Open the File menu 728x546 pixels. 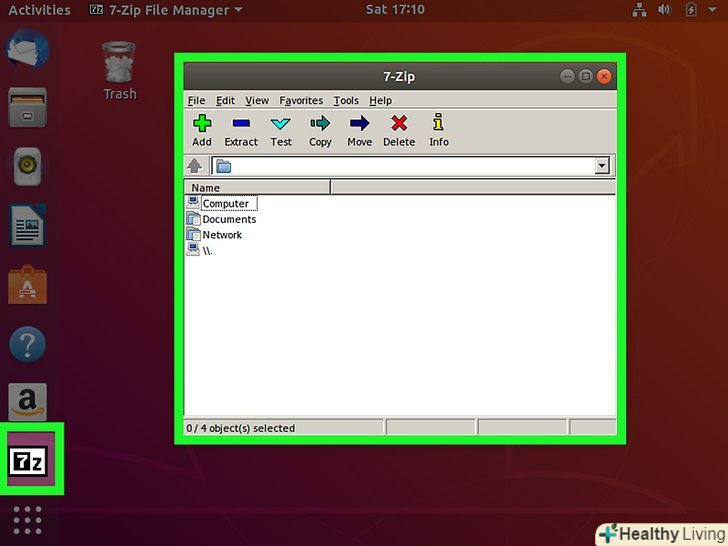point(196,100)
